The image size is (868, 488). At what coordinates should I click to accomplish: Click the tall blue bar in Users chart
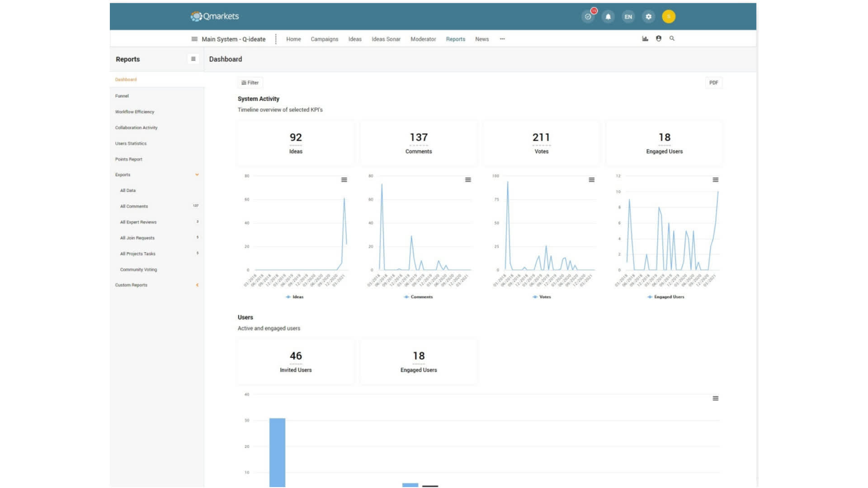277,452
